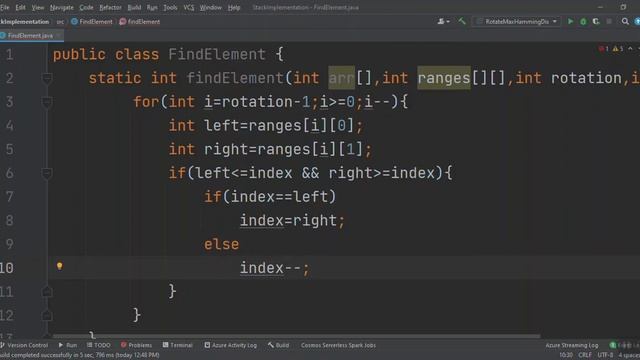Click the red error count indicator
The width and height of the screenshot is (640, 360).
pos(604,49)
